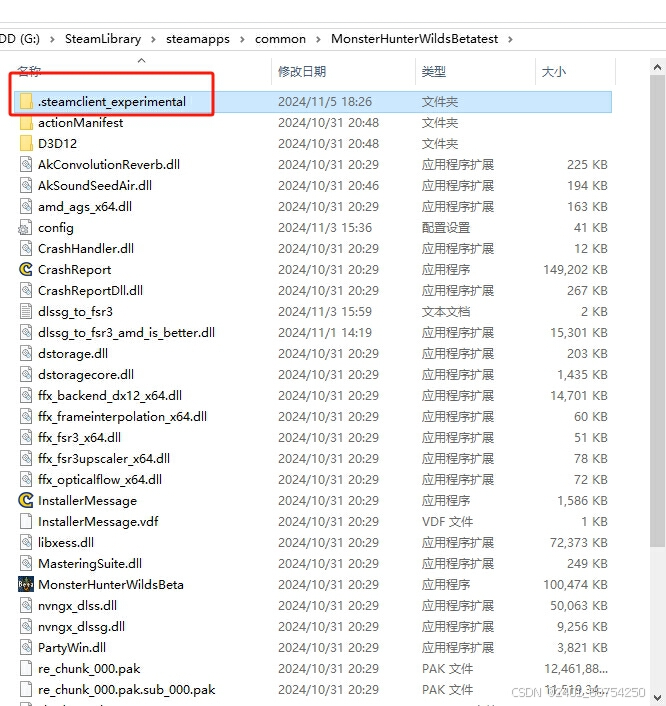The image size is (666, 706).
Task: Click the VDF 文件 type cell
Action: (447, 521)
